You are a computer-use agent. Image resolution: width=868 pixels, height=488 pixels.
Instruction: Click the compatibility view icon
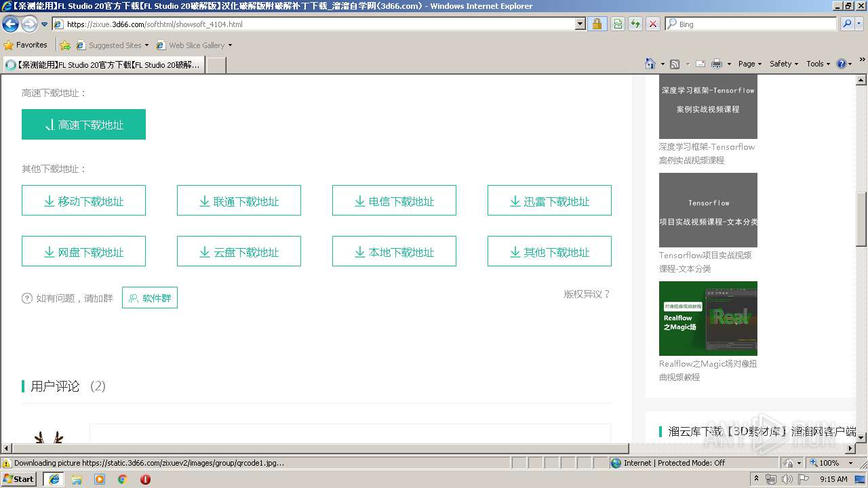tap(618, 24)
